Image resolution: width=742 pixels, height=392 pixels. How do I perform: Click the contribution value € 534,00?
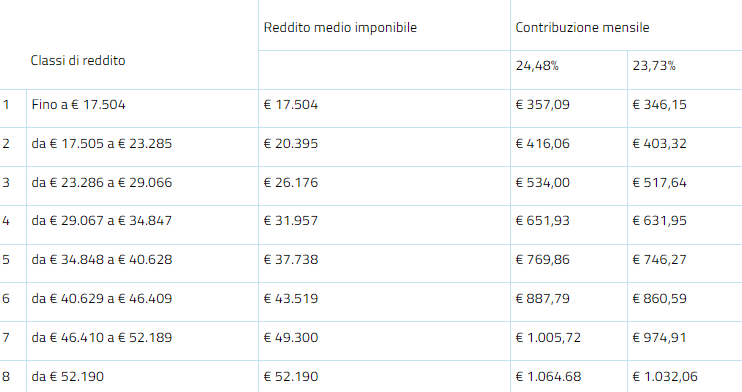click(542, 182)
